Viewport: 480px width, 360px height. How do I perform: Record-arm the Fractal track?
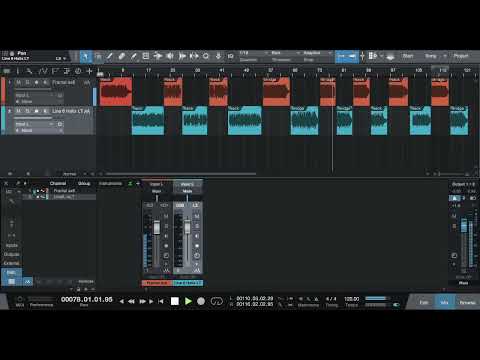tap(36, 82)
